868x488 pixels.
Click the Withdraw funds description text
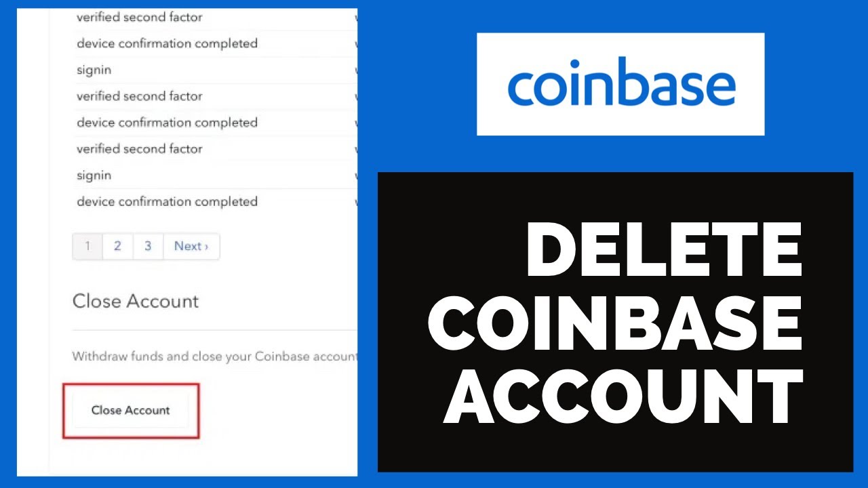pyautogui.click(x=214, y=356)
